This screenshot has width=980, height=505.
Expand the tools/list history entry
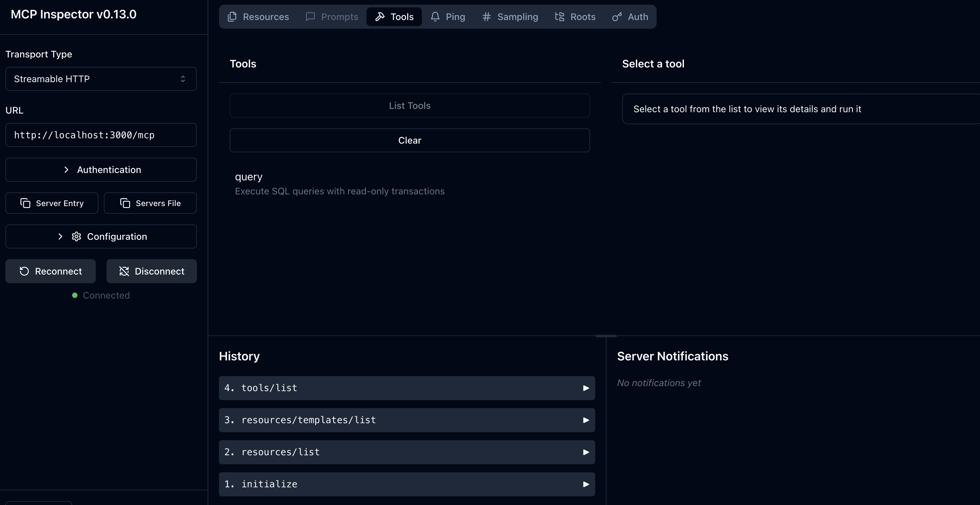pyautogui.click(x=407, y=388)
